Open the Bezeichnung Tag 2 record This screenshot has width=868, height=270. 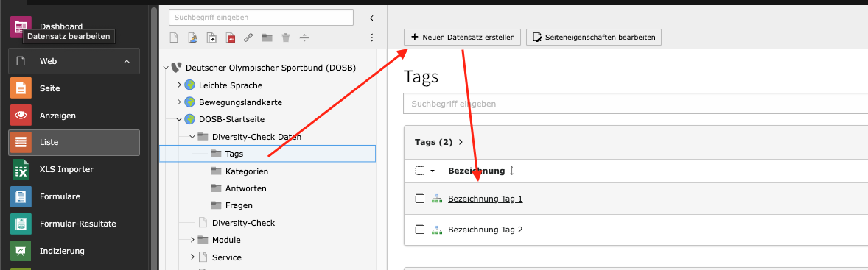point(485,230)
